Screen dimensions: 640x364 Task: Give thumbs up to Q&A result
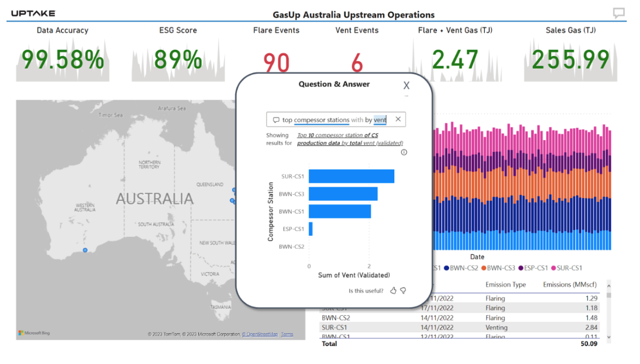[x=393, y=290]
